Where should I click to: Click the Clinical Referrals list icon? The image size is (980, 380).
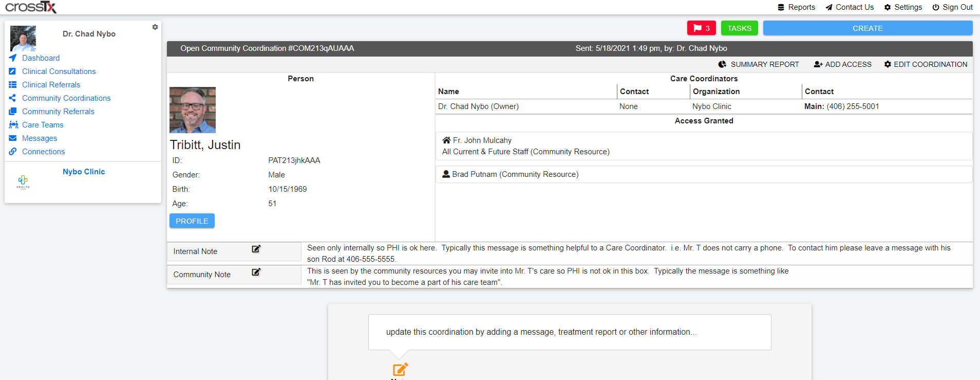pos(13,85)
